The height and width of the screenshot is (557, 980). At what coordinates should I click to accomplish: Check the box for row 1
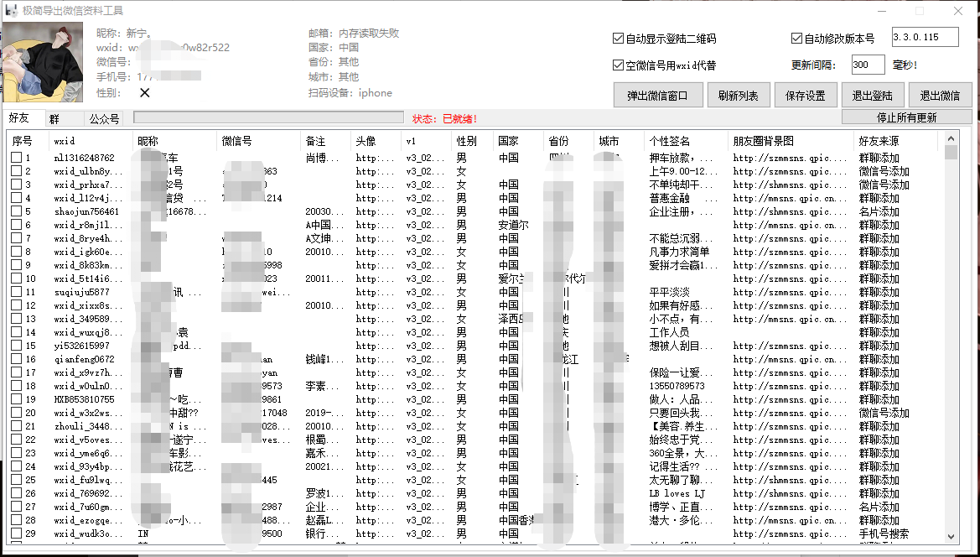point(16,158)
